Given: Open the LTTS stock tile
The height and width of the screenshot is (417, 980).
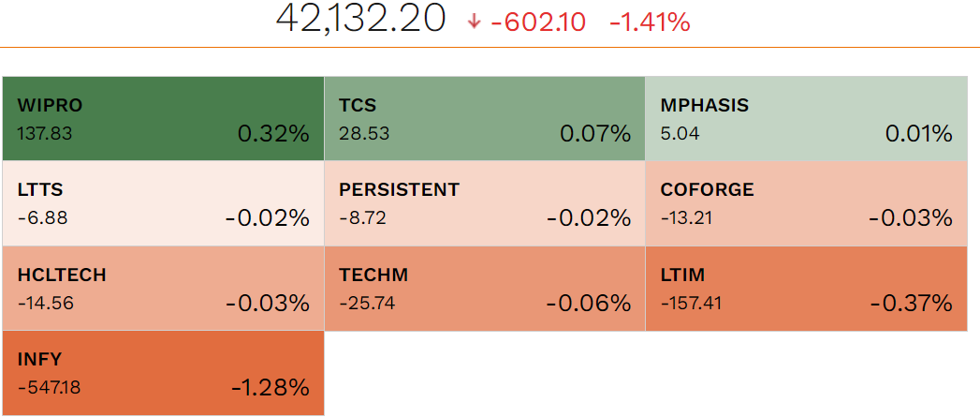Looking at the screenshot, I should (163, 203).
